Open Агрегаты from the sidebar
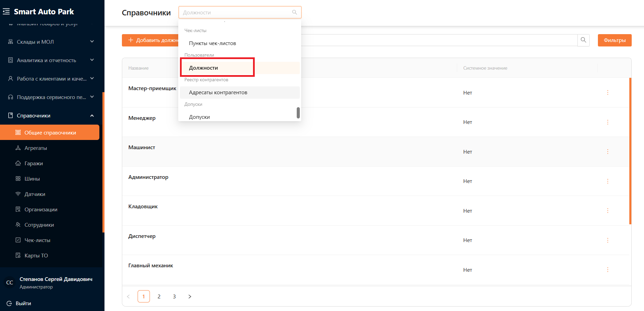This screenshot has height=311, width=644. (36, 148)
